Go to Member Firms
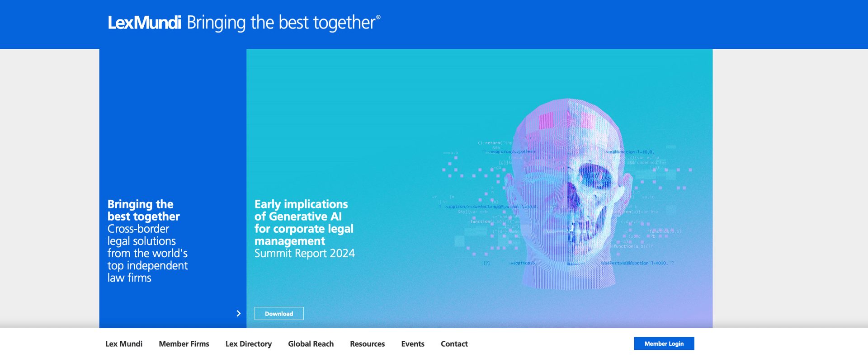868x358 pixels. tap(184, 344)
